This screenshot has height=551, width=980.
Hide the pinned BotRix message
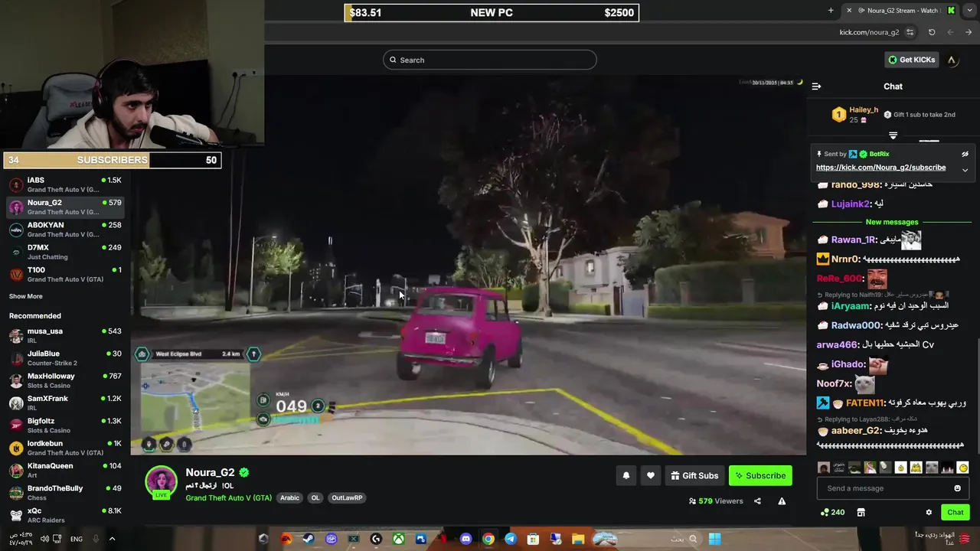tap(965, 154)
